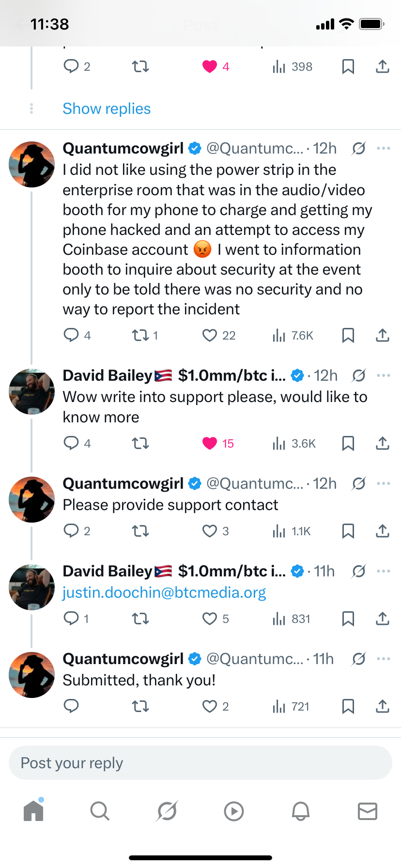Ask Grok about 'Submitted, thank you!' post

click(359, 659)
